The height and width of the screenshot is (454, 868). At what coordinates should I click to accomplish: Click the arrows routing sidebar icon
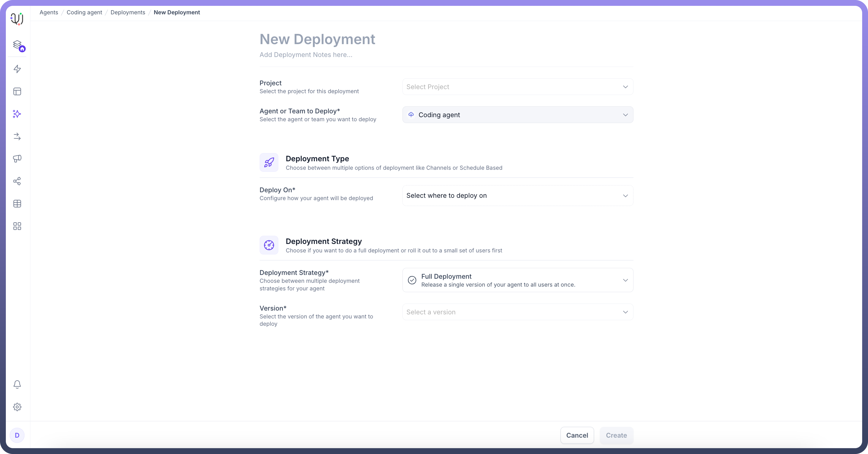(17, 136)
